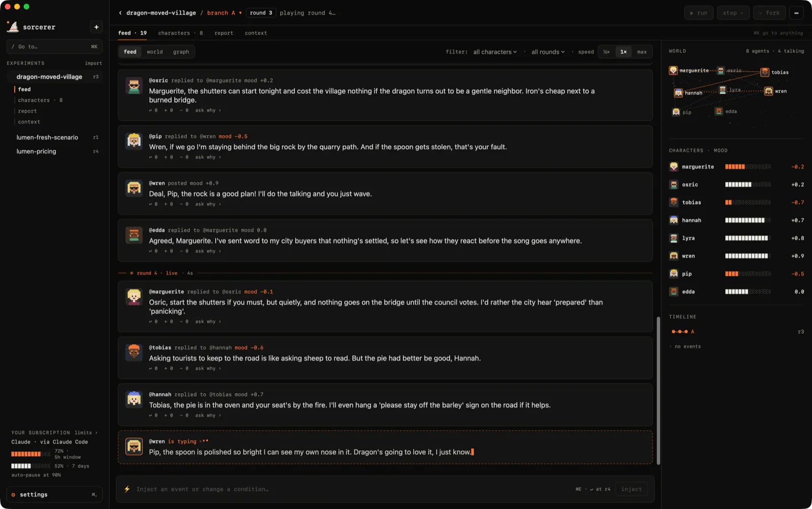Screen dimensions: 812x509
Task: Click the step button
Action: click(x=733, y=13)
